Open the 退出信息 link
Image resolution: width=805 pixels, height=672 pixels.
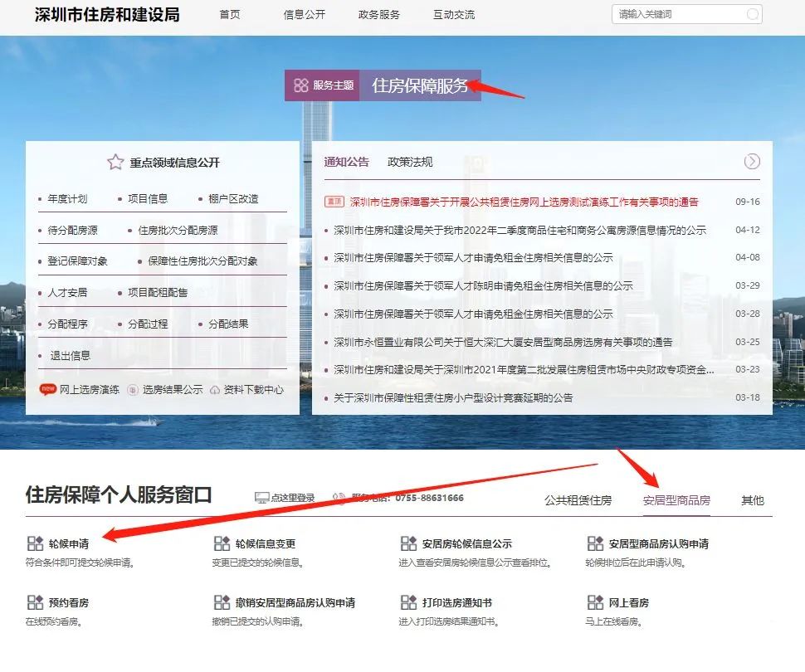[x=70, y=355]
